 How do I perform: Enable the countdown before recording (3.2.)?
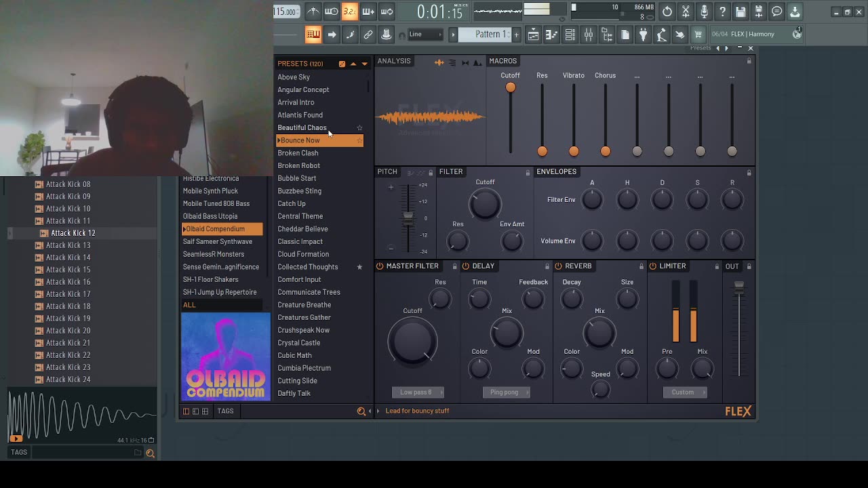tap(349, 12)
